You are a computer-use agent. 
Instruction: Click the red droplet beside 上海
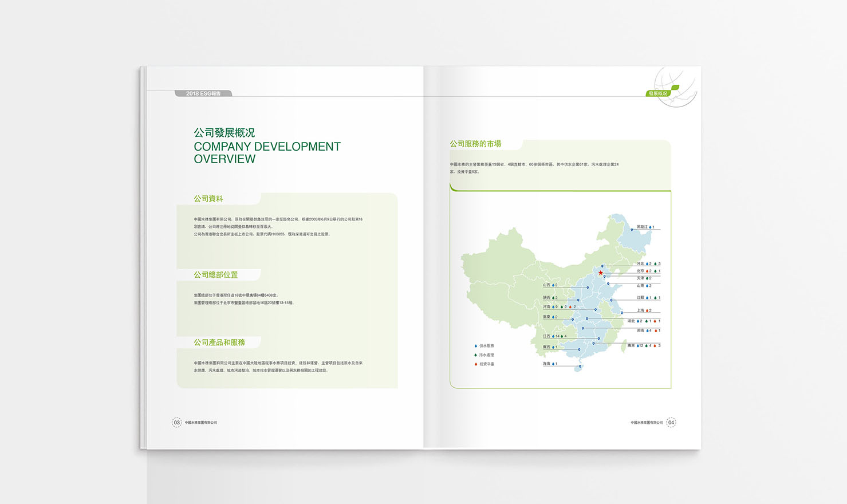[647, 310]
